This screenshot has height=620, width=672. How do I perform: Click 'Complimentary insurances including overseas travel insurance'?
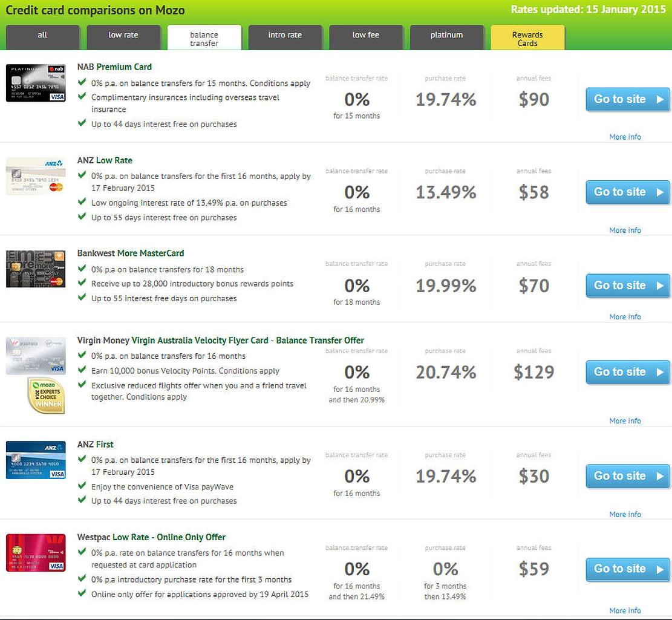(185, 103)
